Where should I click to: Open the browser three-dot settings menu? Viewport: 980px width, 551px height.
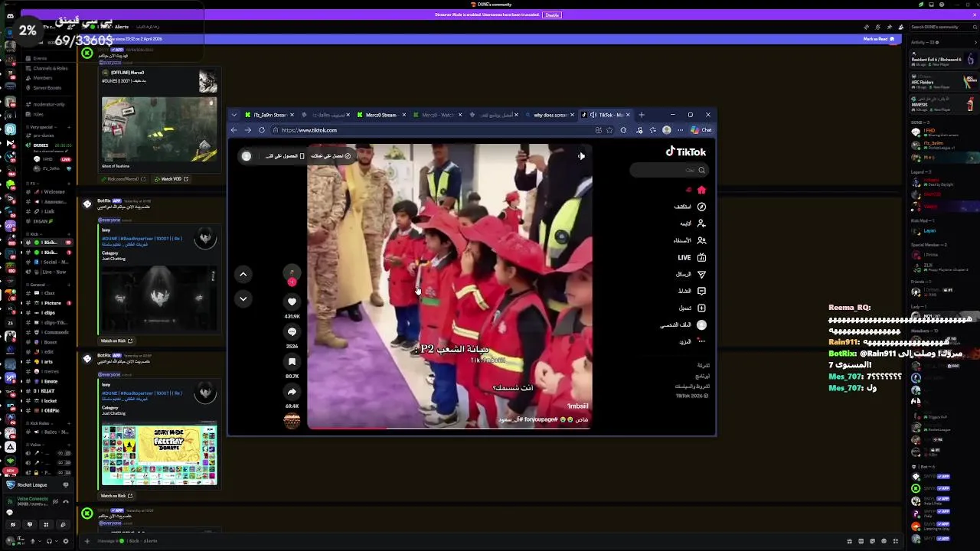click(x=680, y=130)
